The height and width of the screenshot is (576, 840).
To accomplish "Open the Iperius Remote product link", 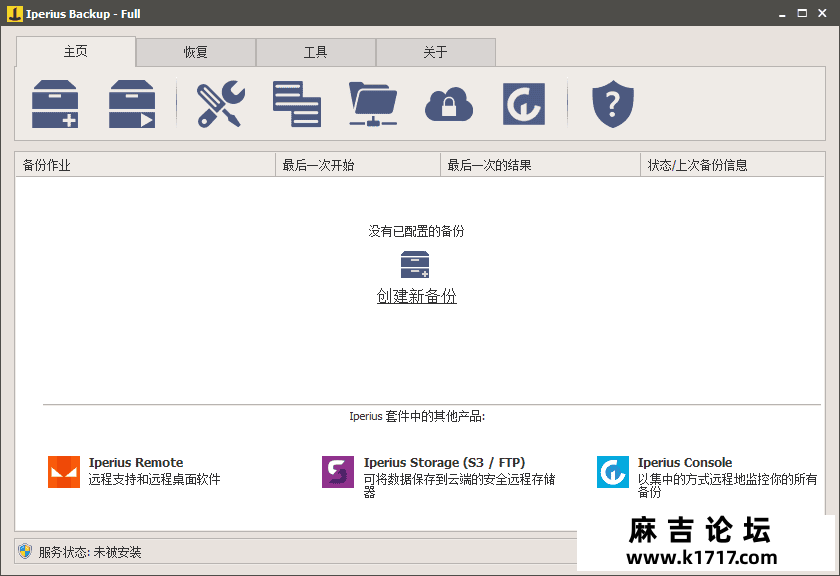I will click(136, 462).
